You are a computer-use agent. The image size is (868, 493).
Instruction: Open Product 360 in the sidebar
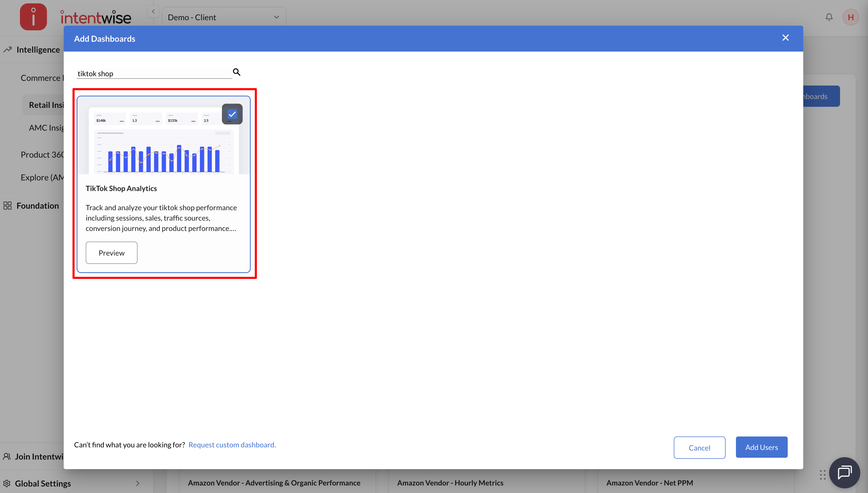(42, 154)
